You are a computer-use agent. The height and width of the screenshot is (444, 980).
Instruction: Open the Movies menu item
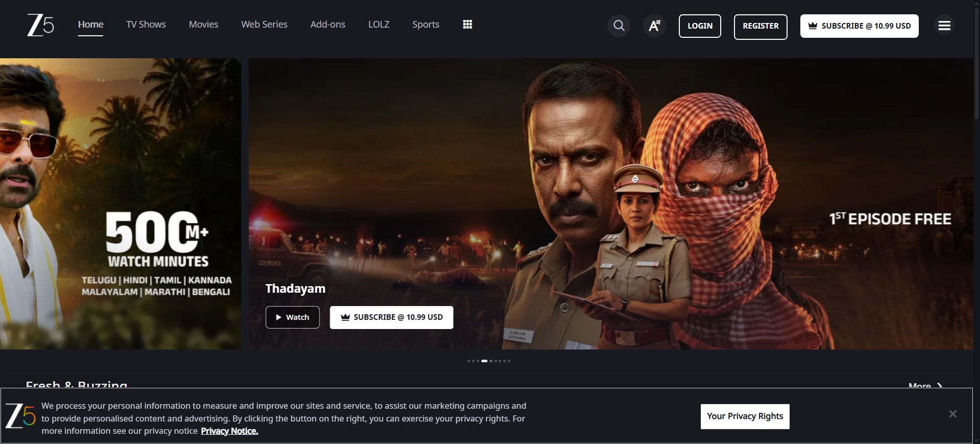(203, 25)
